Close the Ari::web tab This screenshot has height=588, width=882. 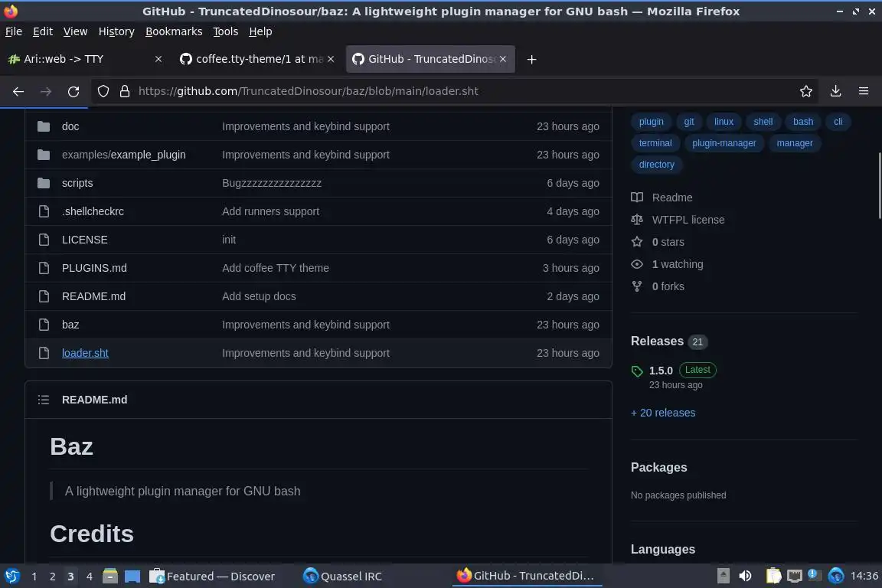(x=158, y=59)
